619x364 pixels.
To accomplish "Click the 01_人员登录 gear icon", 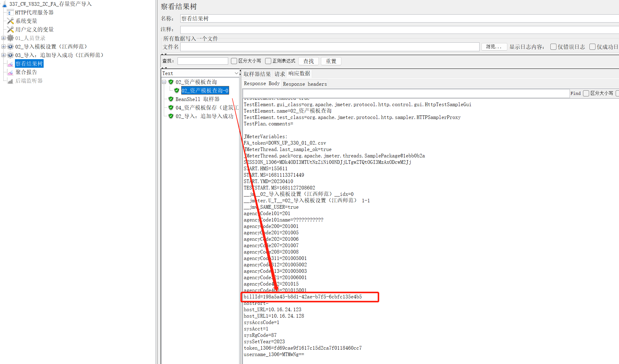I will pos(10,38).
